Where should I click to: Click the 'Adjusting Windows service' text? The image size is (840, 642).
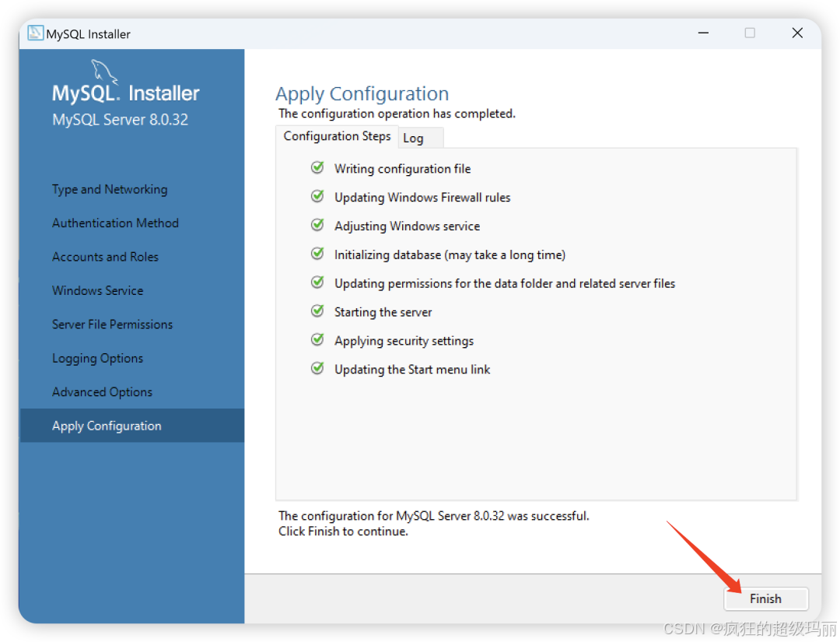coord(407,226)
